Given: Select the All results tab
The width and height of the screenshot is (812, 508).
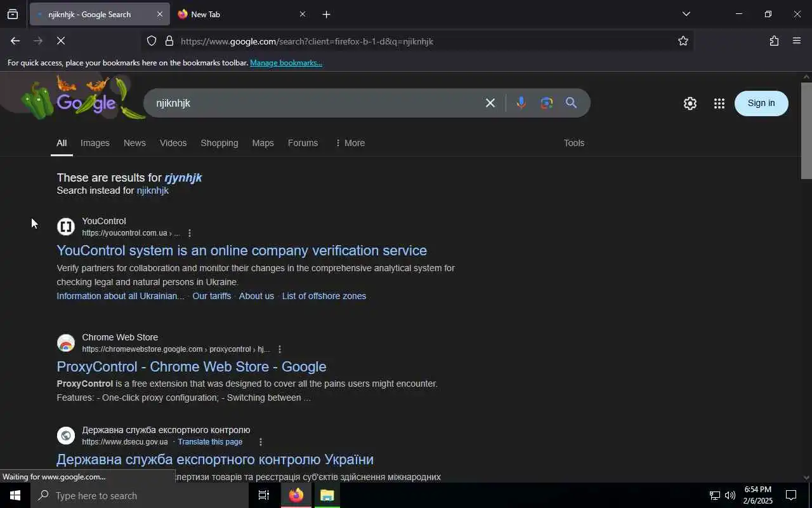Looking at the screenshot, I should 62,143.
